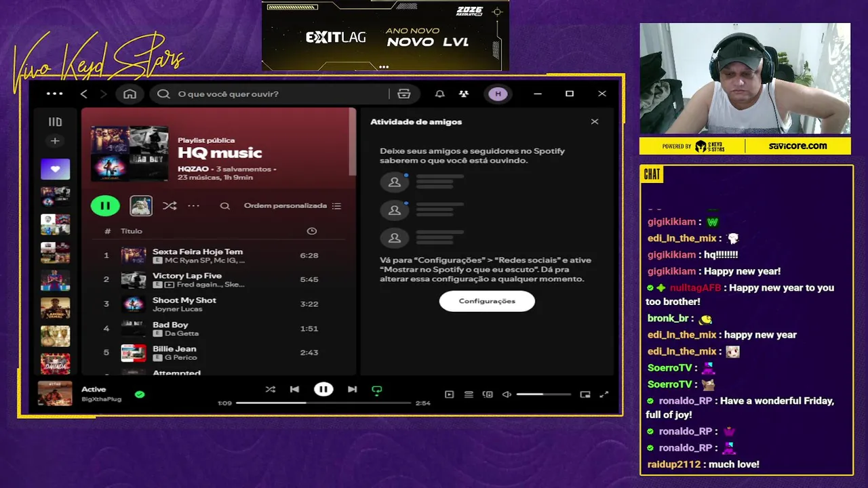
Task: Click the ExitLag 'Ano Novo Novo LVL' banner
Action: click(x=385, y=35)
